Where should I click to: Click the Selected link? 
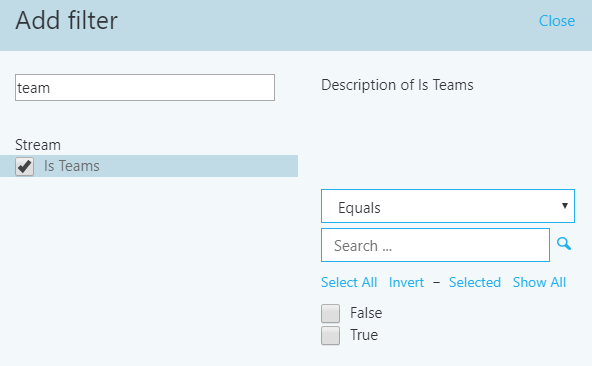(475, 283)
